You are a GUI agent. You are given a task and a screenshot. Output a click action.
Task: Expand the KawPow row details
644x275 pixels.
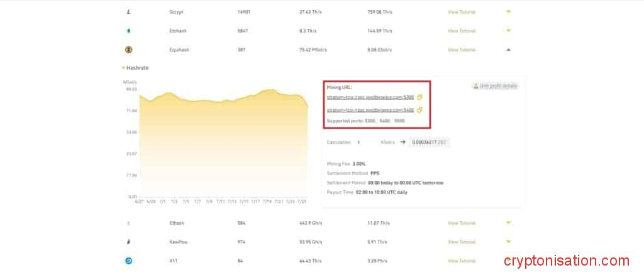pyautogui.click(x=508, y=242)
